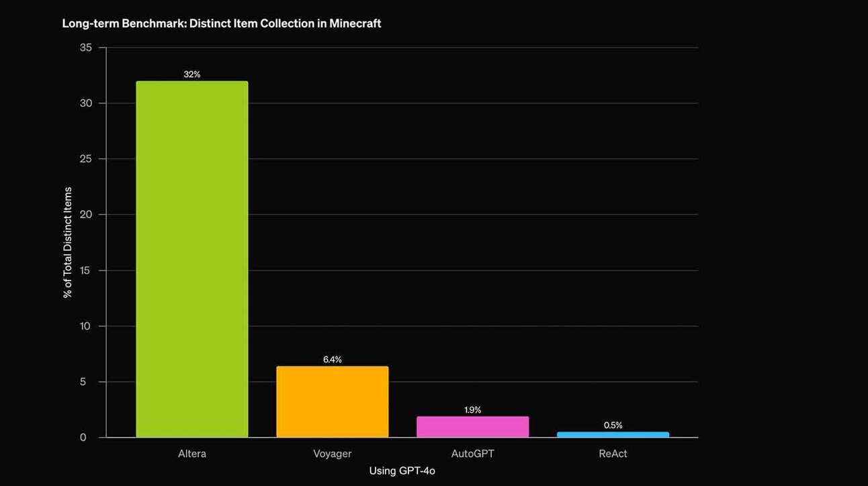Screen dimensions: 868x486
Task: Click the 1.9% value label
Action: 473,410
